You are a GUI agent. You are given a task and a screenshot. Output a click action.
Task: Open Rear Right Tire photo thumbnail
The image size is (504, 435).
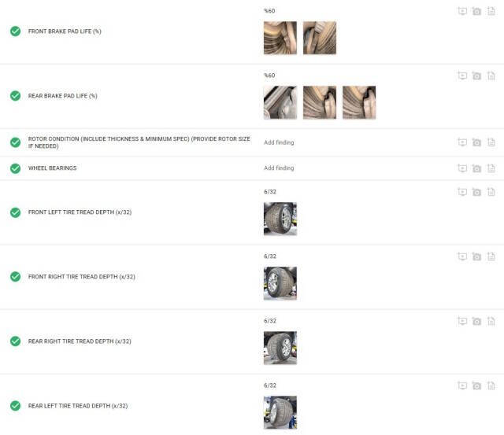280,348
